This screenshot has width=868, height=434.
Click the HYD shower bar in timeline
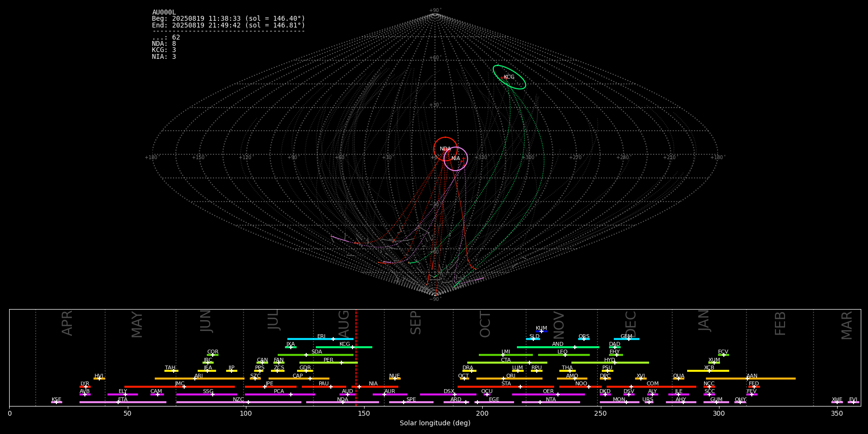pos(610,363)
